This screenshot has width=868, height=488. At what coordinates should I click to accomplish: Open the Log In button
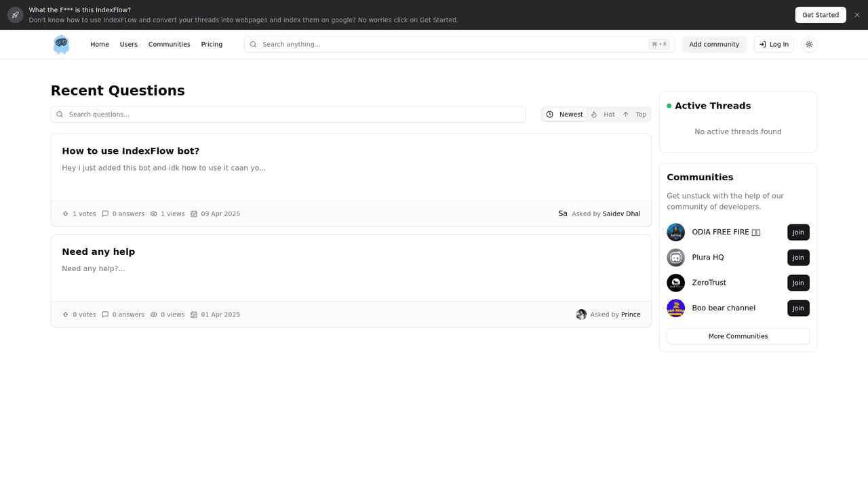(774, 44)
